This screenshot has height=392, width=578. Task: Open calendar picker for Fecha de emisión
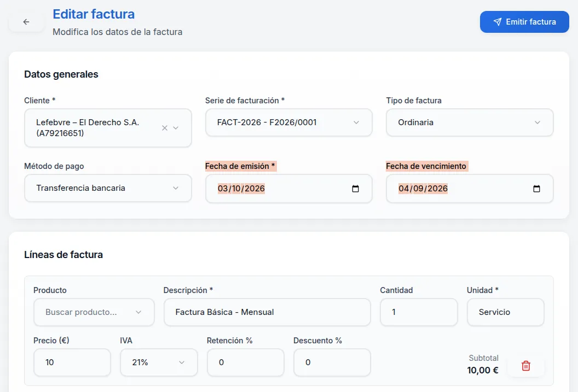355,189
